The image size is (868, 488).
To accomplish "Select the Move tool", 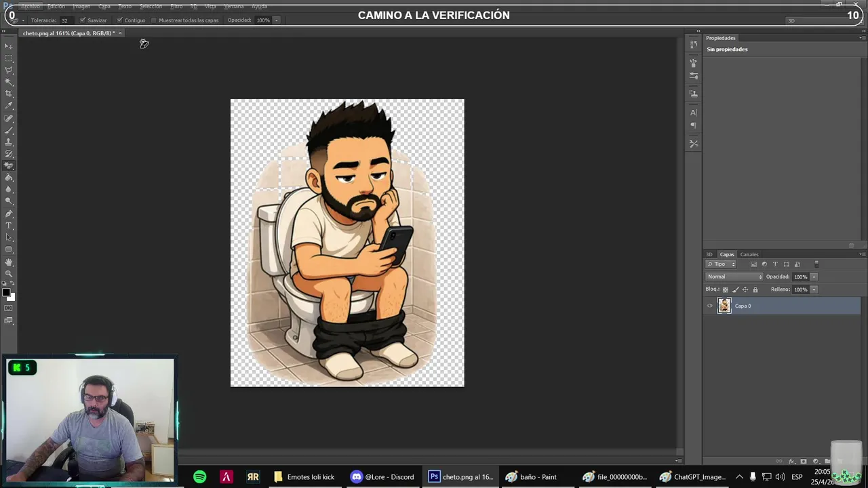I will point(9,46).
